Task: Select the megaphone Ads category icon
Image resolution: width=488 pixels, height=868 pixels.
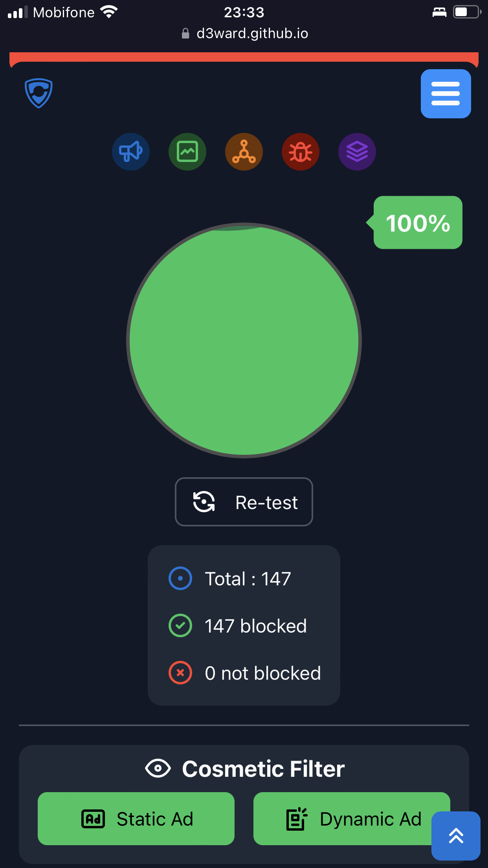Action: pyautogui.click(x=131, y=152)
